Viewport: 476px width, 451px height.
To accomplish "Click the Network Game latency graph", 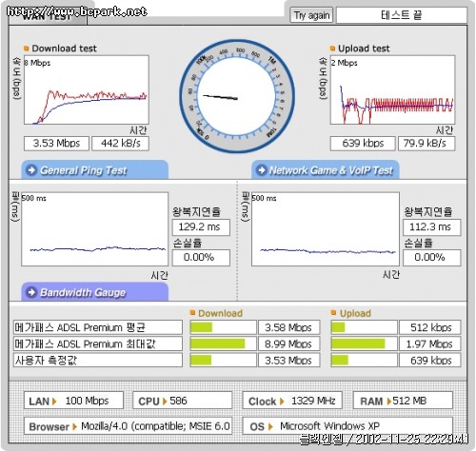I will pyautogui.click(x=326, y=229).
